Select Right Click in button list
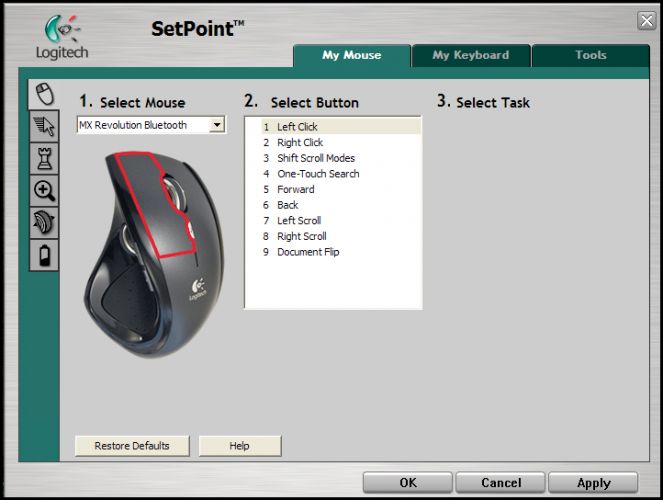 coord(341,142)
